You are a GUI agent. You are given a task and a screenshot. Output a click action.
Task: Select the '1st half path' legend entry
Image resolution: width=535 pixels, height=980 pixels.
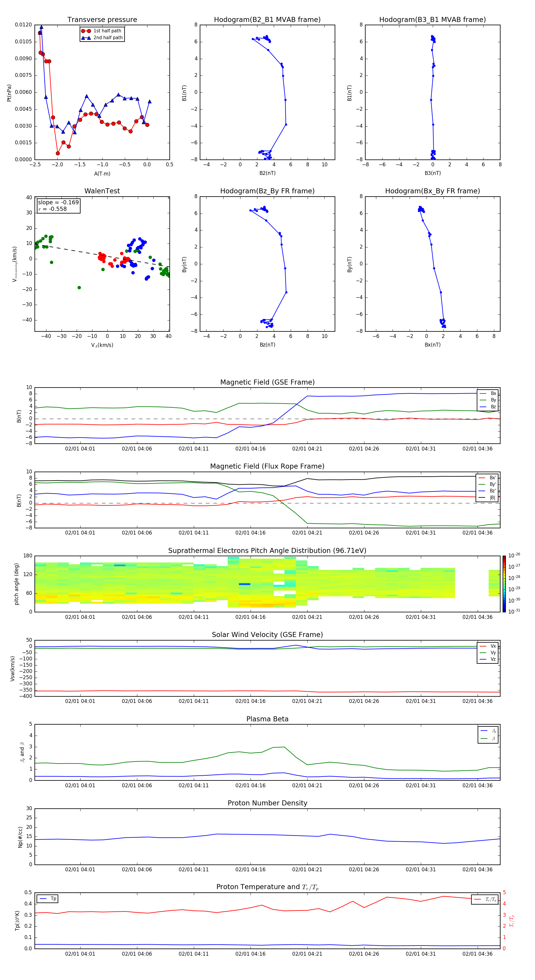102,31
